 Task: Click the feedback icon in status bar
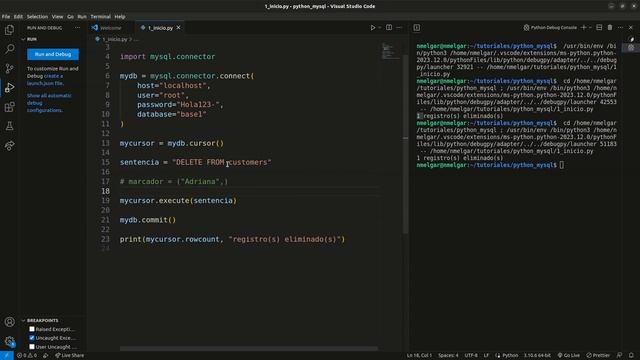(620, 356)
